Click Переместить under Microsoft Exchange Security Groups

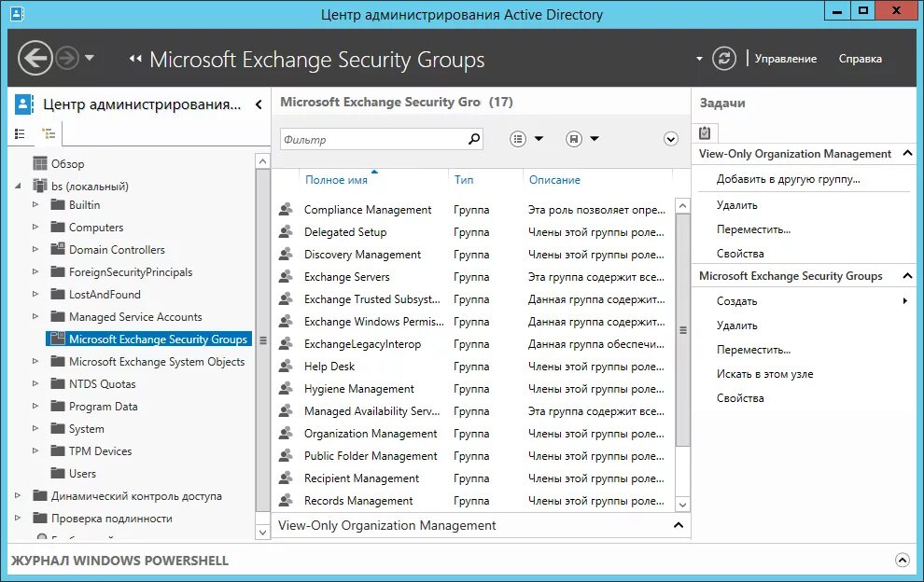(x=754, y=350)
